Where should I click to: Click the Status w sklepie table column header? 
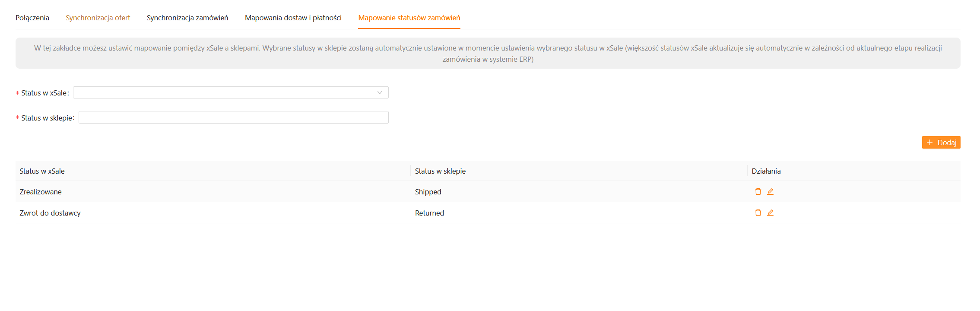tap(440, 171)
